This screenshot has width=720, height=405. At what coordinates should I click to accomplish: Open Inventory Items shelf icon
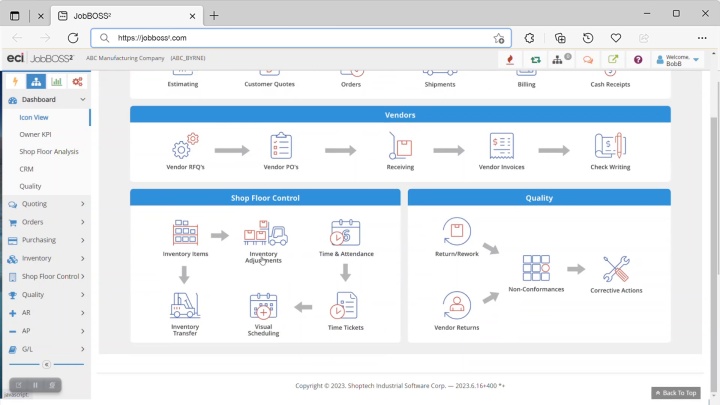(x=185, y=232)
